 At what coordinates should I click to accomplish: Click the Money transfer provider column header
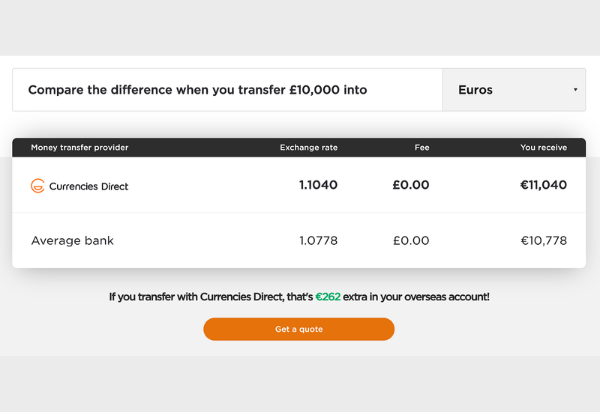click(79, 148)
